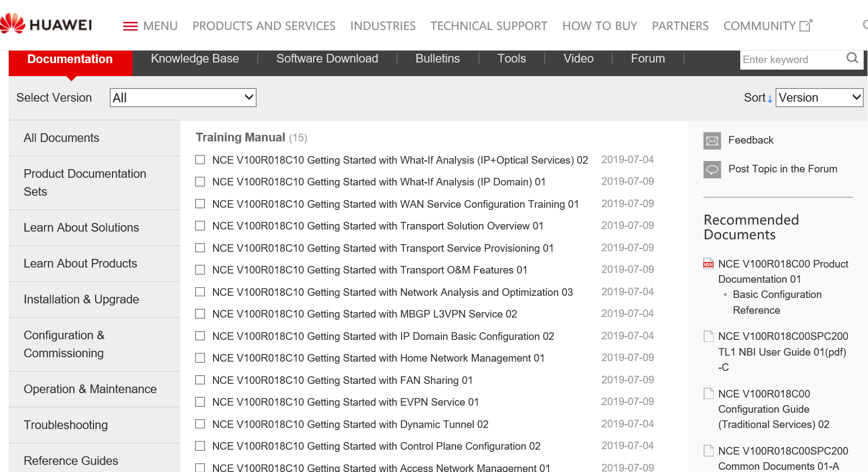Open Configuration & Commissioning category
868x472 pixels.
coord(95,344)
